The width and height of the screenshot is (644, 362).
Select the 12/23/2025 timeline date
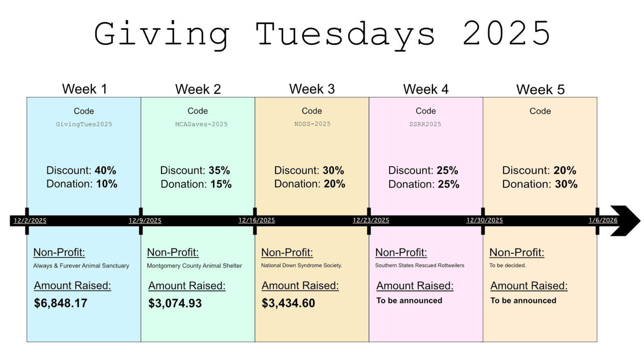(x=371, y=220)
